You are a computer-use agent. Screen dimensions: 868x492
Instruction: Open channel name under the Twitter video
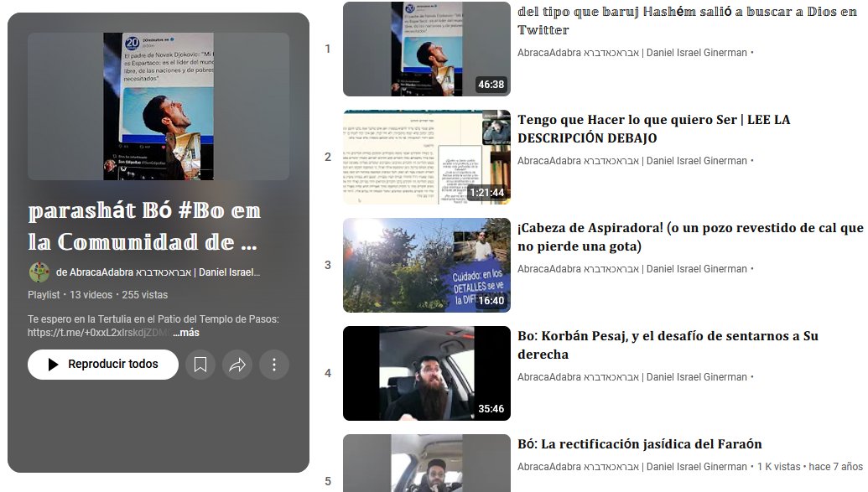632,53
